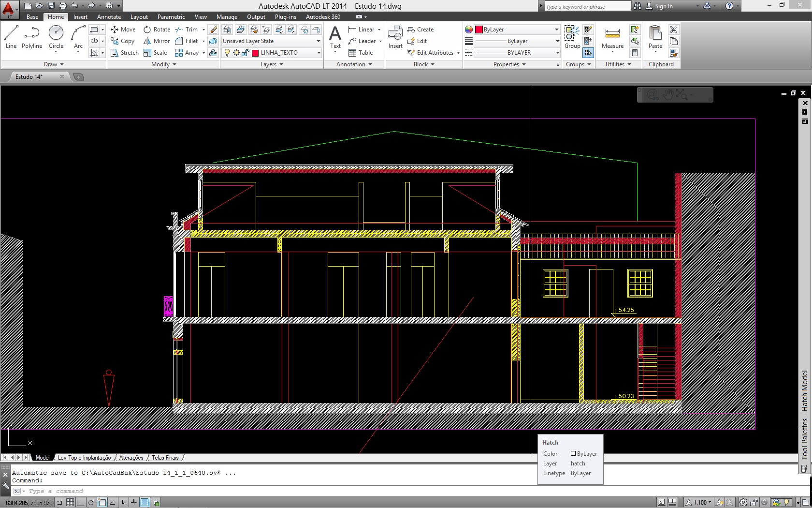The width and height of the screenshot is (812, 508).
Task: Open the View ribbon tab
Action: (201, 17)
